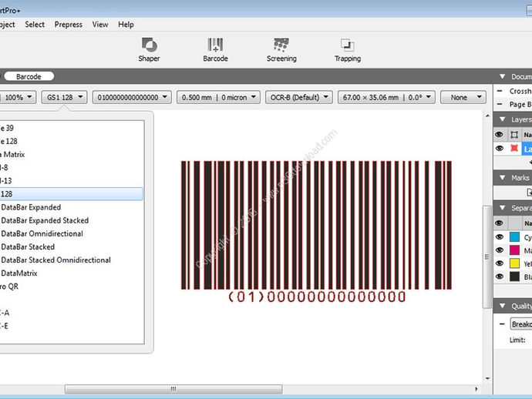This screenshot has width=532, height=399.
Task: Open the View menu
Action: pos(100,25)
